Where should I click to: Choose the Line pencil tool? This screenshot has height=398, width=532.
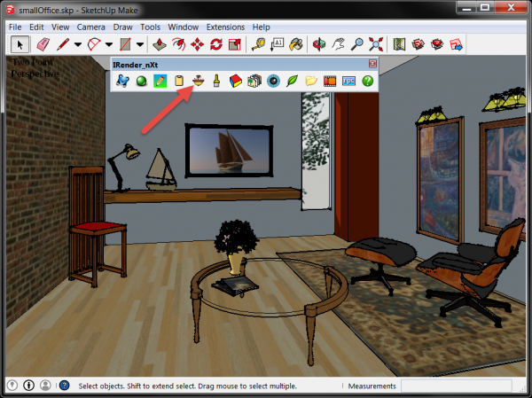(x=63, y=44)
